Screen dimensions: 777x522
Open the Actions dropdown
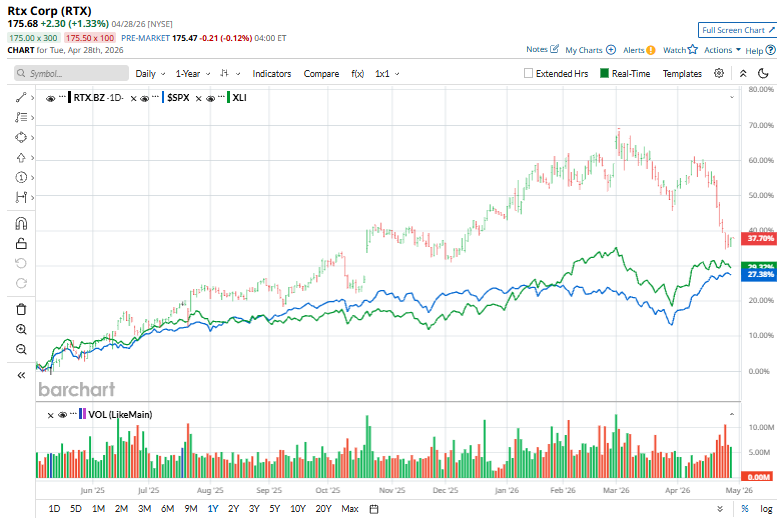[x=722, y=50]
